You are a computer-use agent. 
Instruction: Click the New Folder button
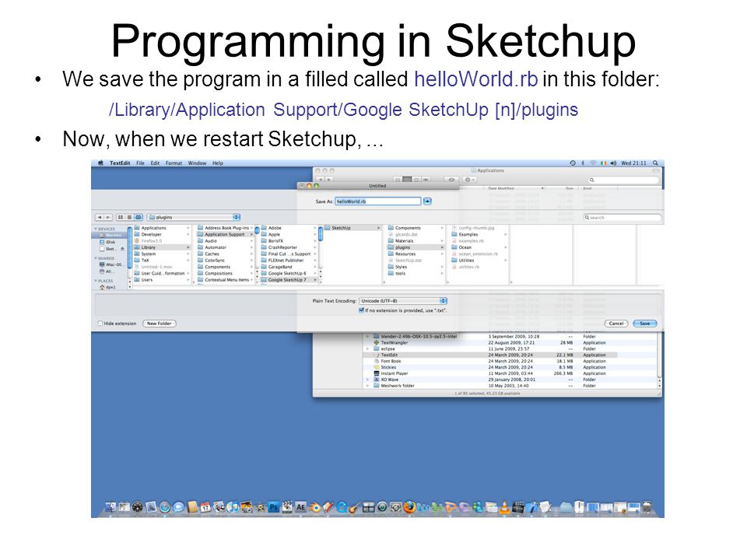(x=159, y=324)
